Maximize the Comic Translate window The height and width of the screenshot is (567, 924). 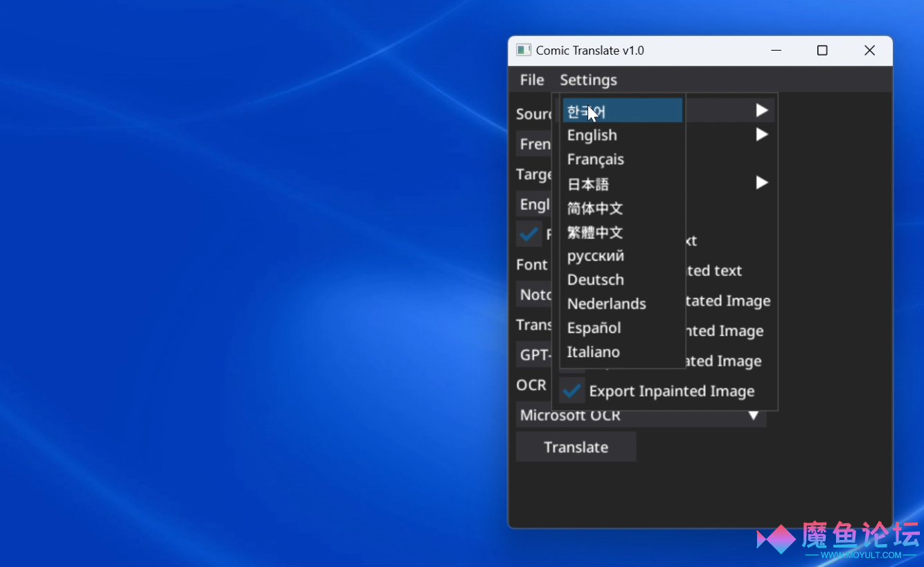coord(822,51)
